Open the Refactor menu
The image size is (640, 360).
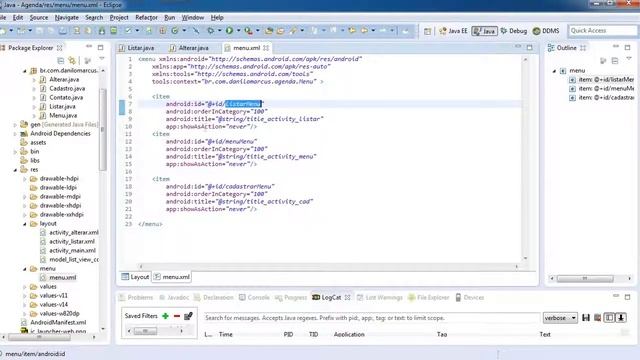146,18
